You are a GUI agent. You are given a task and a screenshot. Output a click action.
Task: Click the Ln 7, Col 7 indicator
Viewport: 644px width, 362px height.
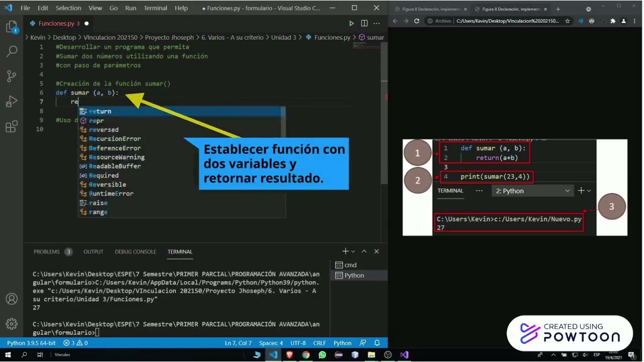(238, 343)
